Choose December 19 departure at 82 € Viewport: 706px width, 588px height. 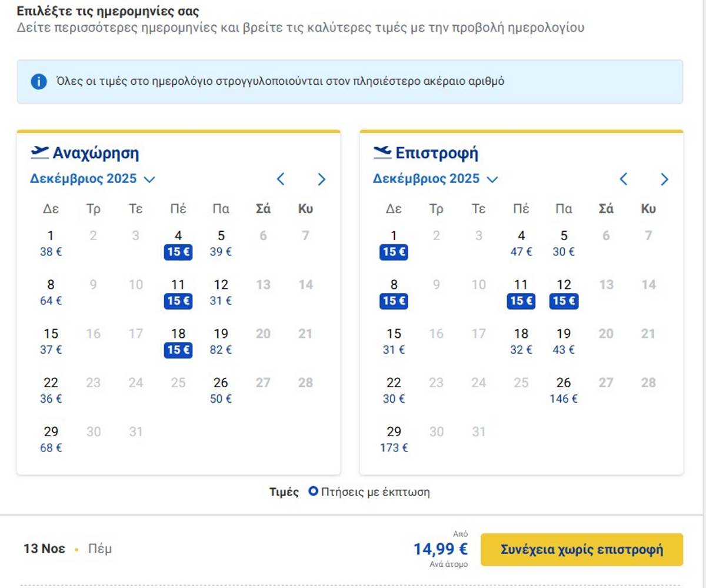click(221, 342)
